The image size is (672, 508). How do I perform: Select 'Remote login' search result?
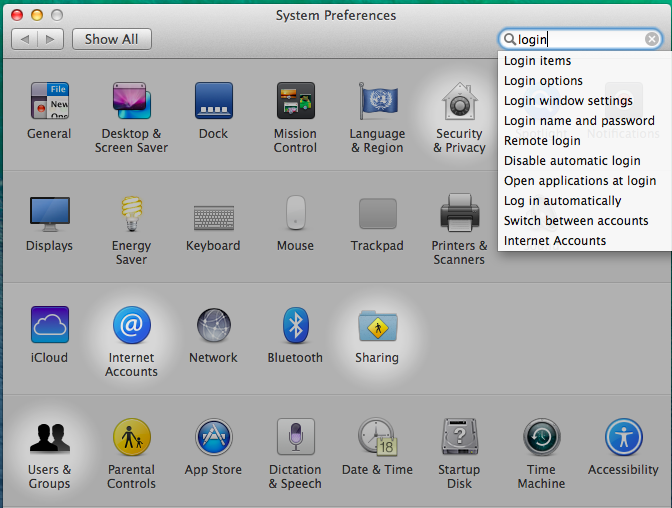click(585, 141)
